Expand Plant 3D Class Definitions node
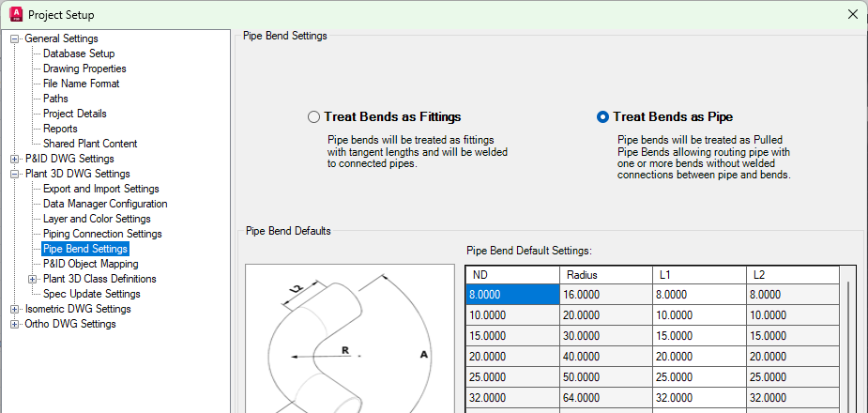The height and width of the screenshot is (413, 868). tap(33, 279)
